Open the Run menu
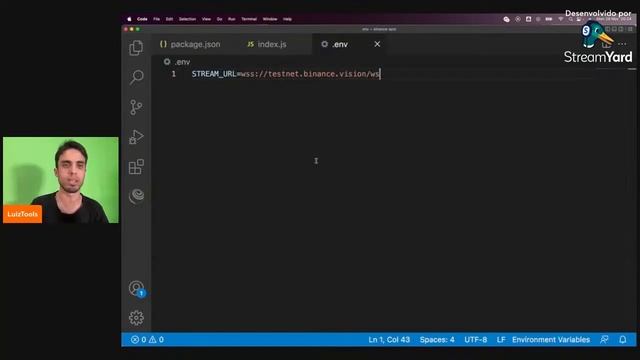This screenshot has height=360, width=640. pyautogui.click(x=231, y=19)
